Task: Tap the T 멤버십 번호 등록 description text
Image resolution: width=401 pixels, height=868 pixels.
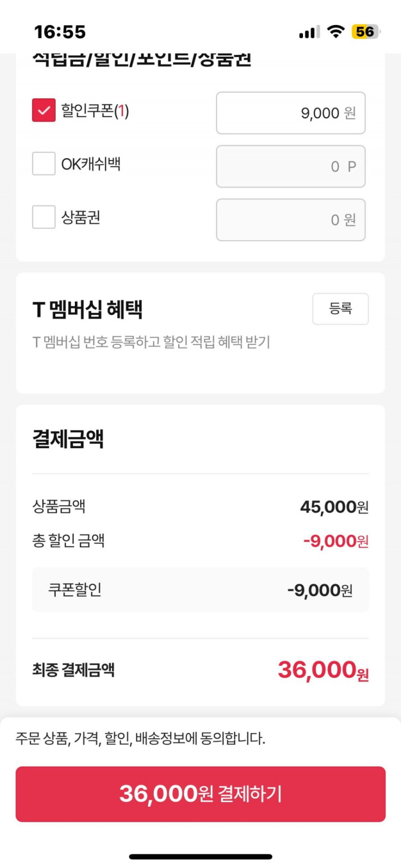Action: coord(151,342)
